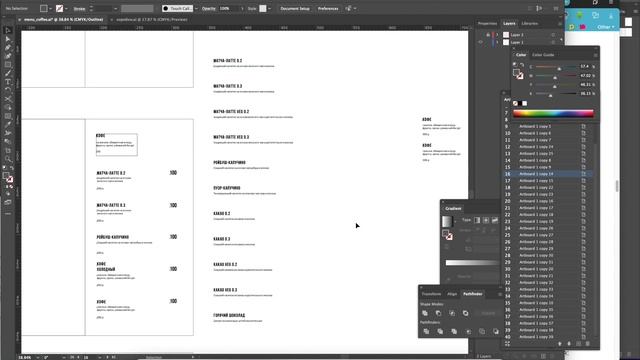Open the Pathfinder panel menu icon
640x360 pixels.
click(x=500, y=294)
